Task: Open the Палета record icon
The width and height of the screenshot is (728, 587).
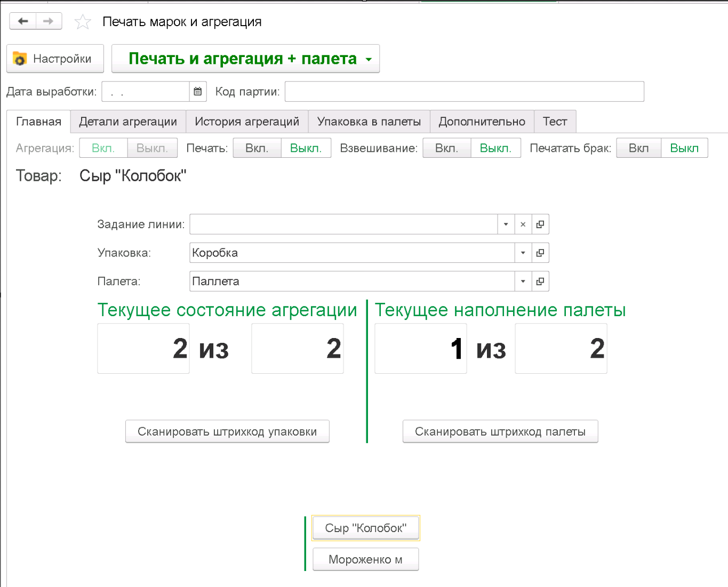Action: (540, 282)
